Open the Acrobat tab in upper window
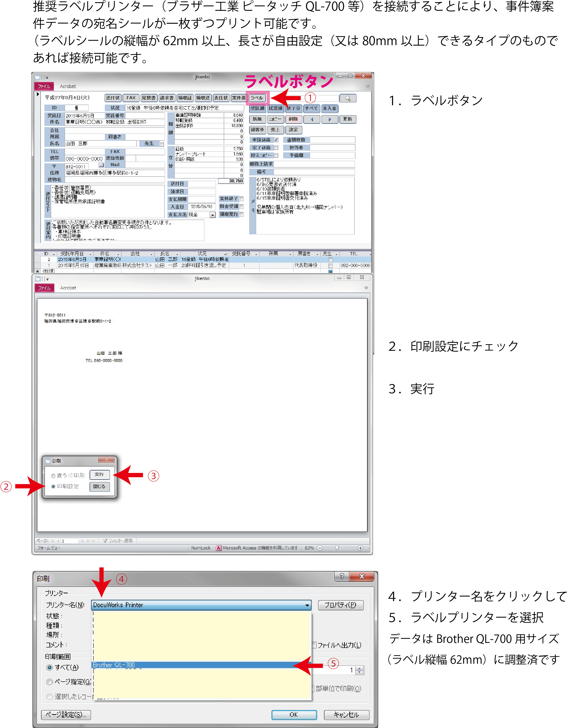The image size is (568, 728). tap(68, 86)
